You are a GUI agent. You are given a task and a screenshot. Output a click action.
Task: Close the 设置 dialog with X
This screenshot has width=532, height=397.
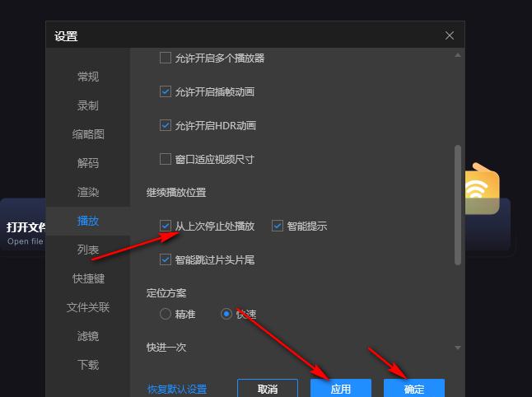pyautogui.click(x=449, y=35)
